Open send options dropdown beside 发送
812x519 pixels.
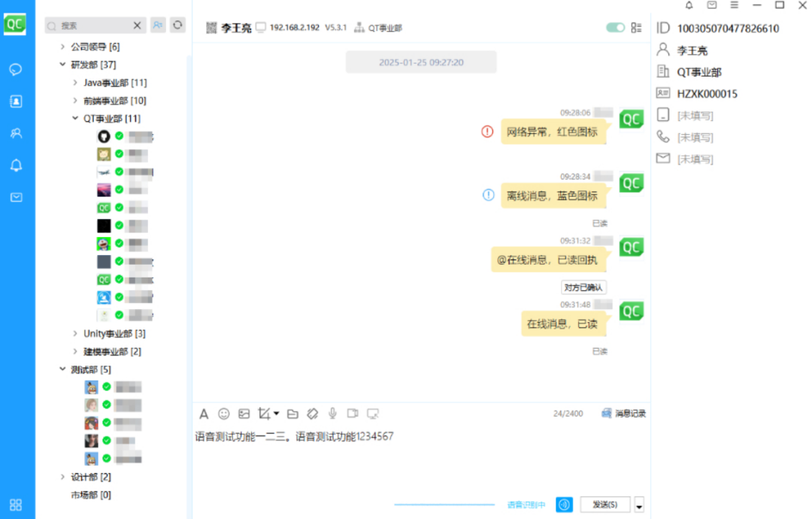(x=639, y=505)
